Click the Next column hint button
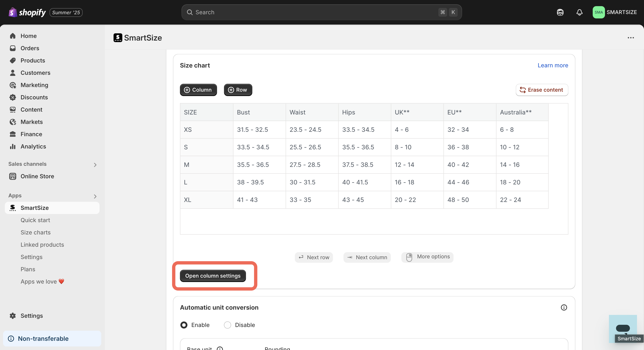The image size is (644, 350). [367, 257]
